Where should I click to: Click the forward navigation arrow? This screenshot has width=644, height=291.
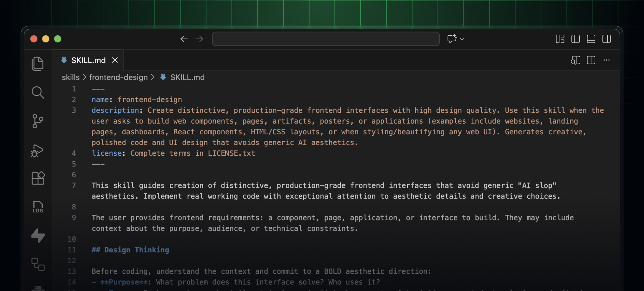click(199, 39)
